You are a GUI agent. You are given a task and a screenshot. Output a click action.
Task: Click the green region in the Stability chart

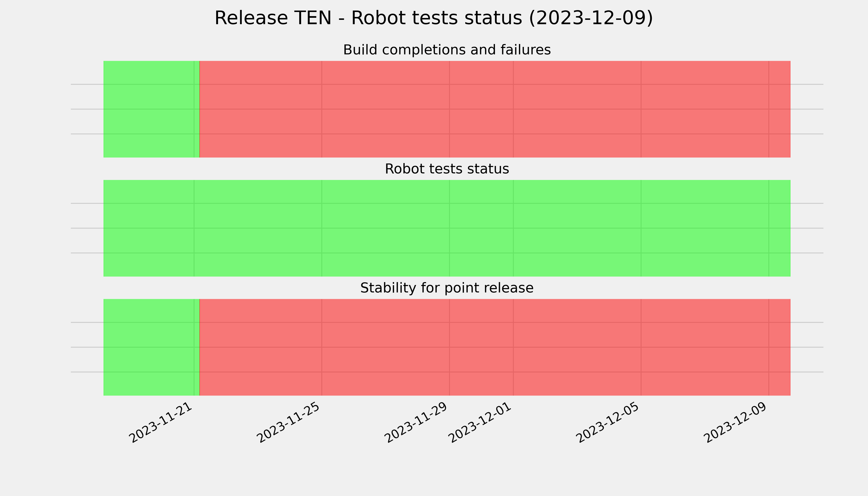point(151,347)
